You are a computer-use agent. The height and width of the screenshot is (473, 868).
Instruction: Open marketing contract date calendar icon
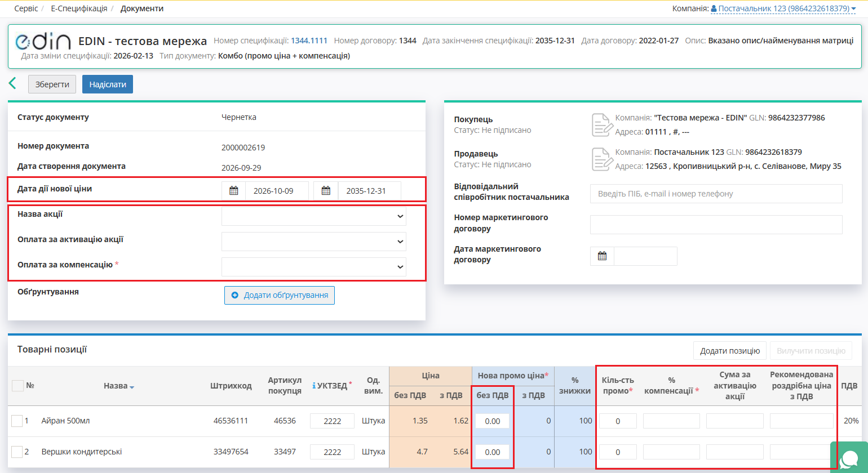click(602, 256)
